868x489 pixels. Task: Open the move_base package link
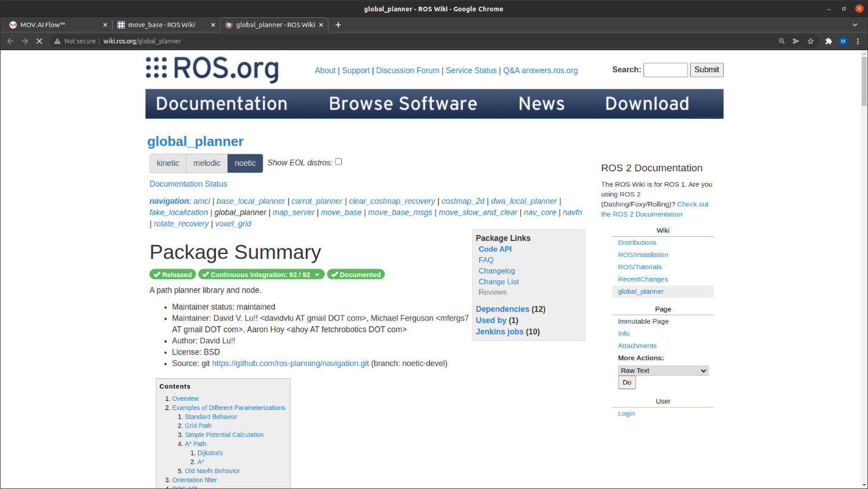(341, 212)
